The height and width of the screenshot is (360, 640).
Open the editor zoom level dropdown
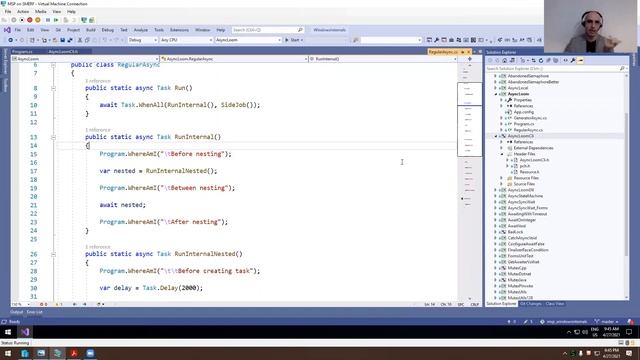(21, 304)
